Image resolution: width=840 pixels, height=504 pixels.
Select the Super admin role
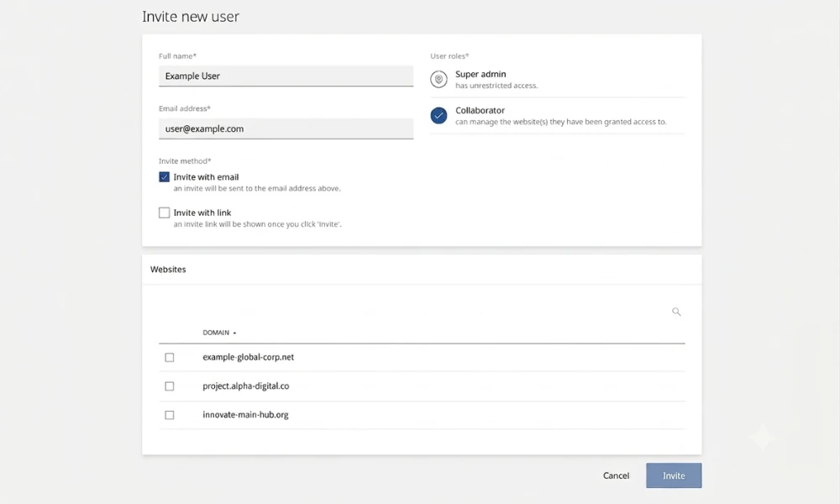tap(438, 79)
